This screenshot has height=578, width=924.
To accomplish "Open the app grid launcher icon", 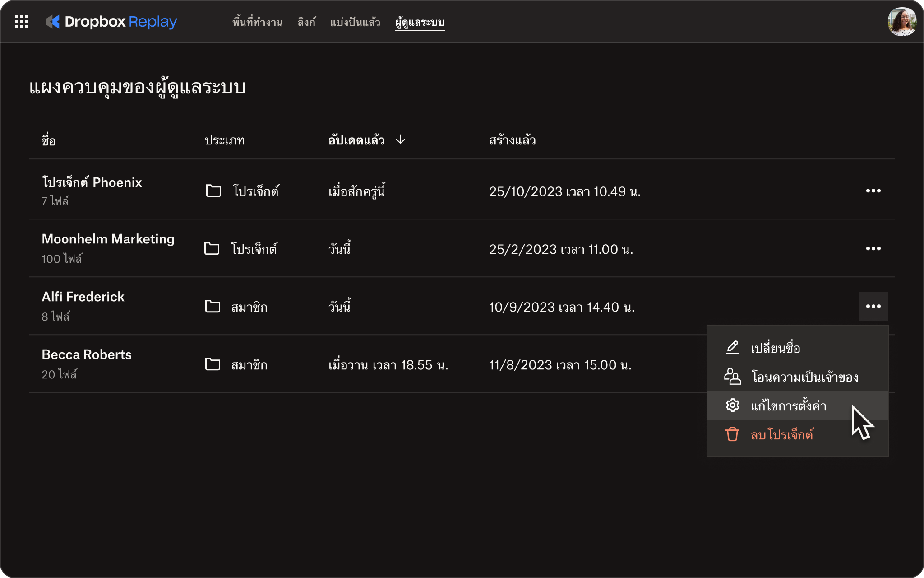I will (22, 22).
